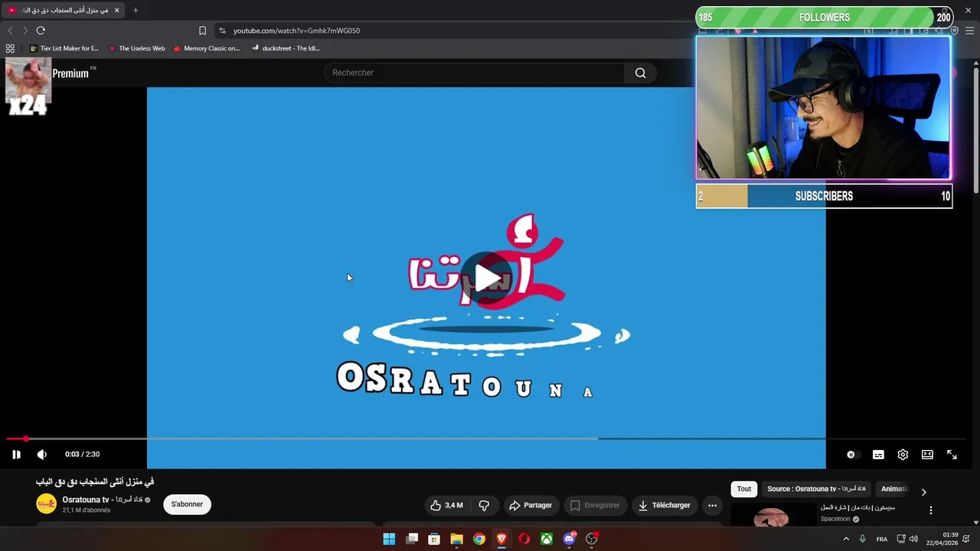Click the play overlay in video center
The image size is (980, 551).
coord(487,277)
